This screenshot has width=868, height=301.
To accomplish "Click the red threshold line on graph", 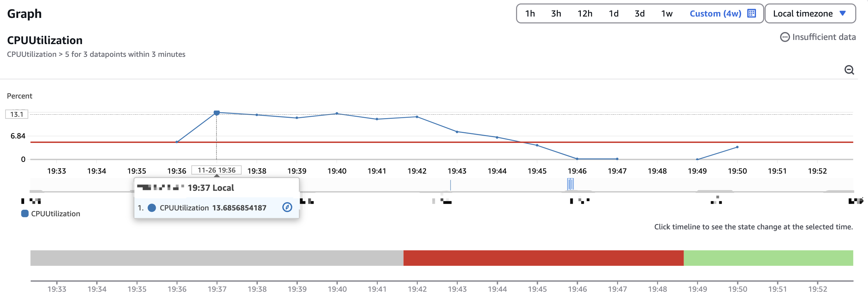I will click(x=442, y=142).
